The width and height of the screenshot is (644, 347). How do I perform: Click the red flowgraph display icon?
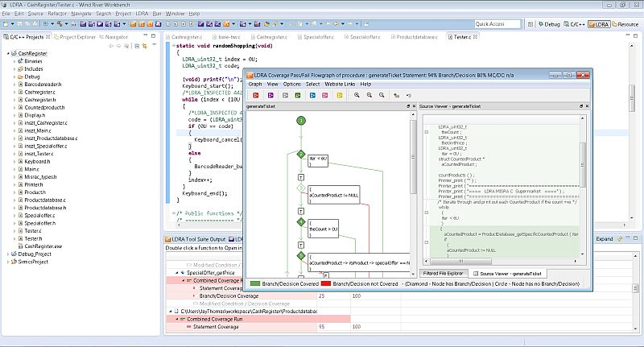click(x=256, y=95)
